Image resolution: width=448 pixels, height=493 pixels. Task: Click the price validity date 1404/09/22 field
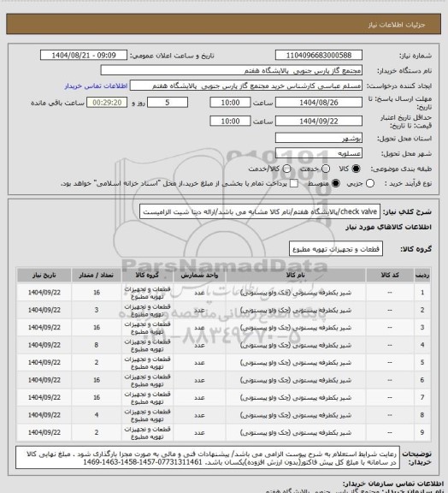click(x=319, y=121)
